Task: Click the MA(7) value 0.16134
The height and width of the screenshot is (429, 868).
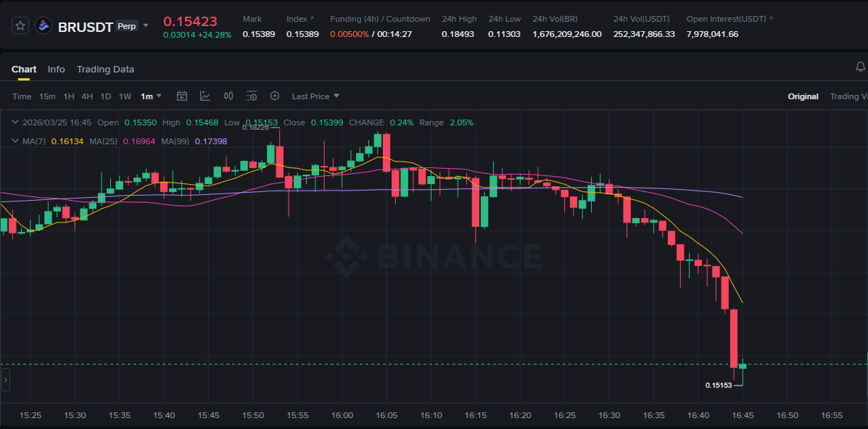Action: pyautogui.click(x=67, y=141)
